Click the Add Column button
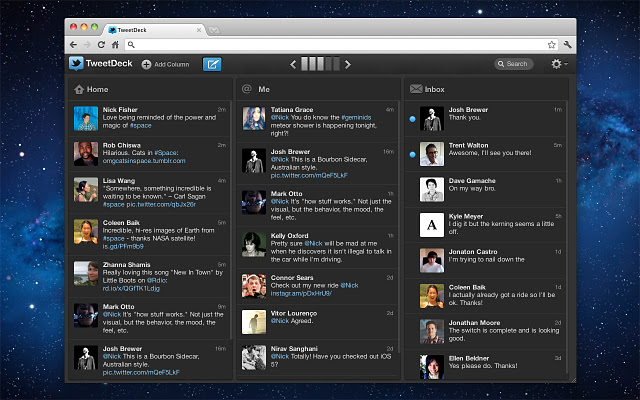 165,64
